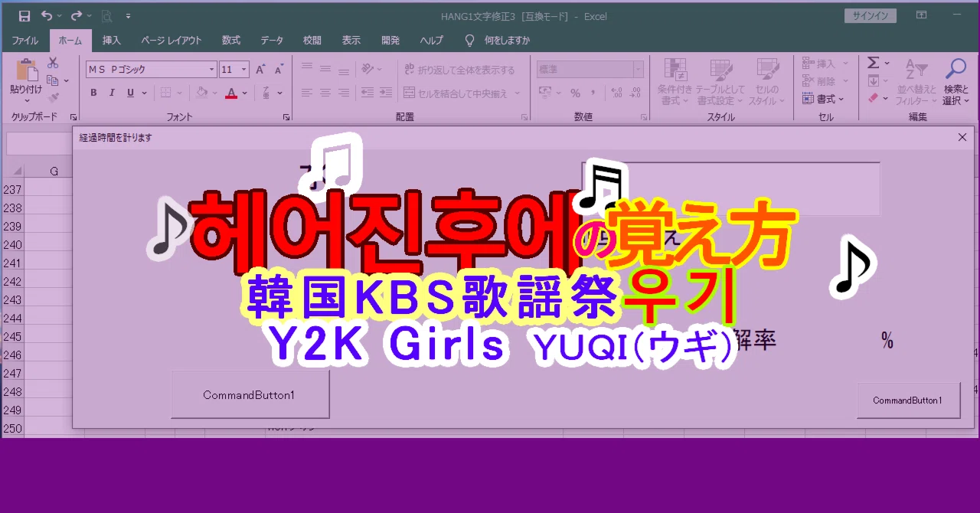Click the Fill down arrow icon

pos(873,80)
